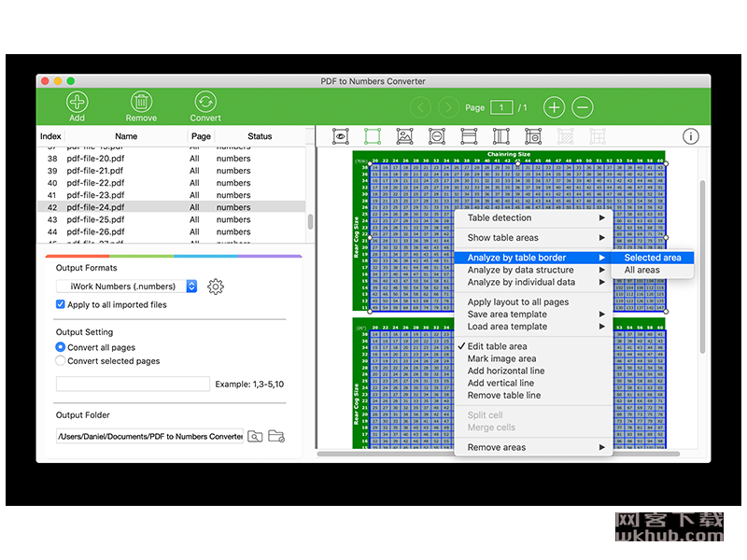Image resolution: width=747 pixels, height=560 pixels.
Task: Browse for output folder icon
Action: [x=255, y=436]
